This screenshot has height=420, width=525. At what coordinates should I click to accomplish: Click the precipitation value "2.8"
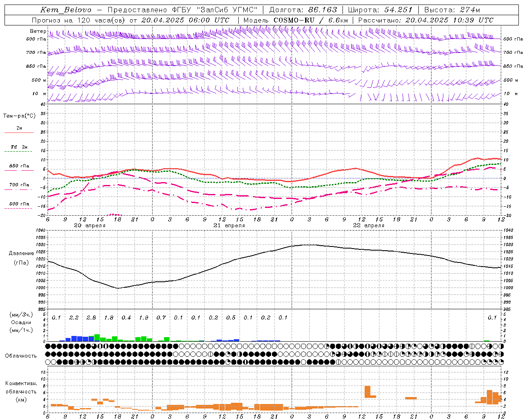click(91, 318)
